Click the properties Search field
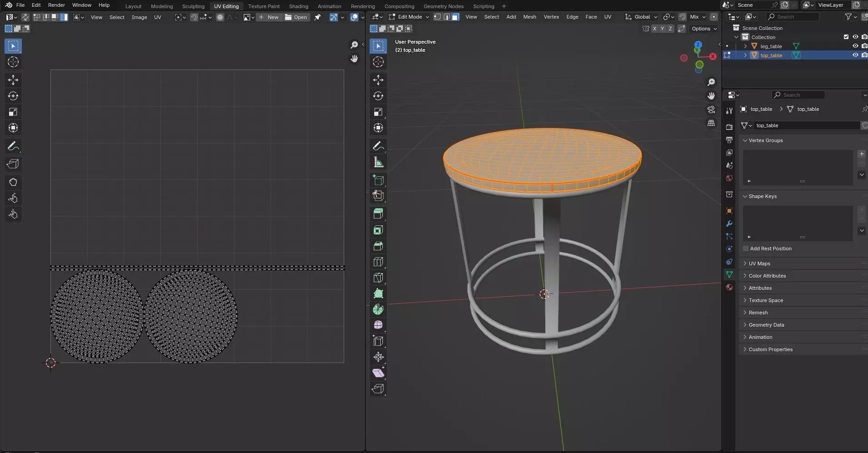This screenshot has width=868, height=453. point(798,95)
